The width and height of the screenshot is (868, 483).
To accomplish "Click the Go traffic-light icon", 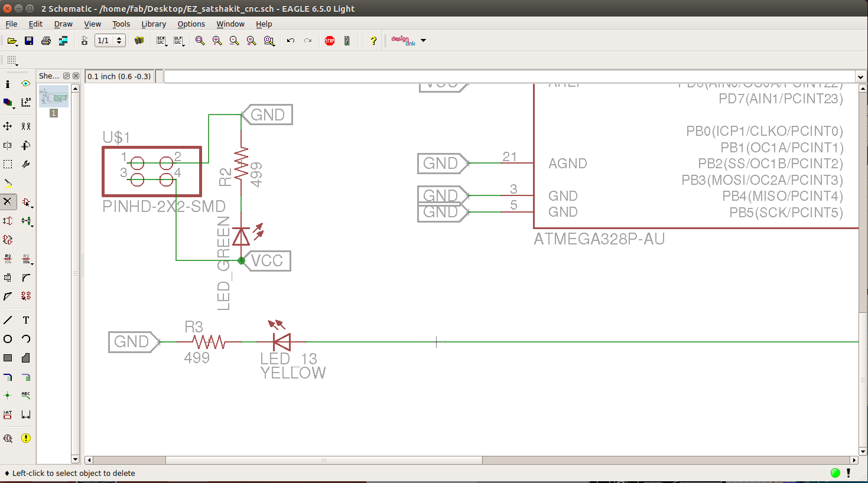I will tap(347, 41).
